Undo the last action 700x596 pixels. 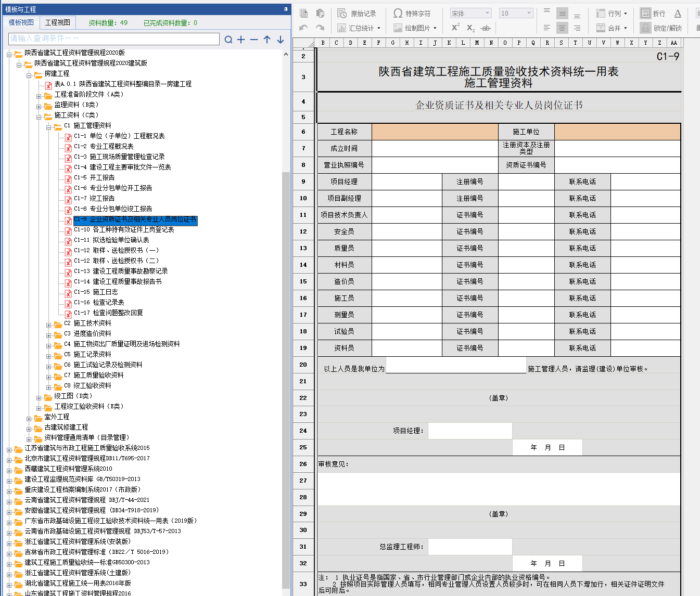tap(304, 28)
